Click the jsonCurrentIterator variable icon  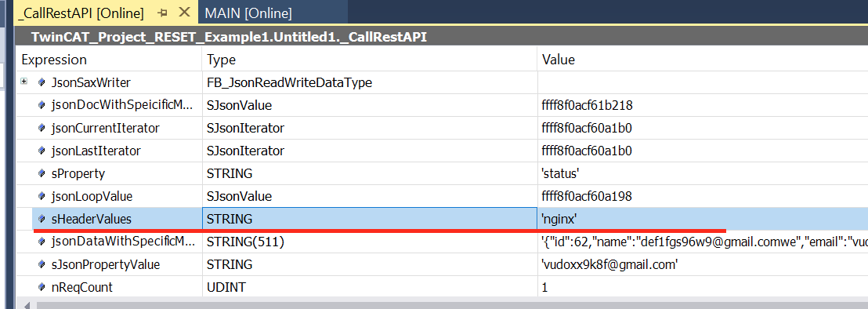[42, 128]
